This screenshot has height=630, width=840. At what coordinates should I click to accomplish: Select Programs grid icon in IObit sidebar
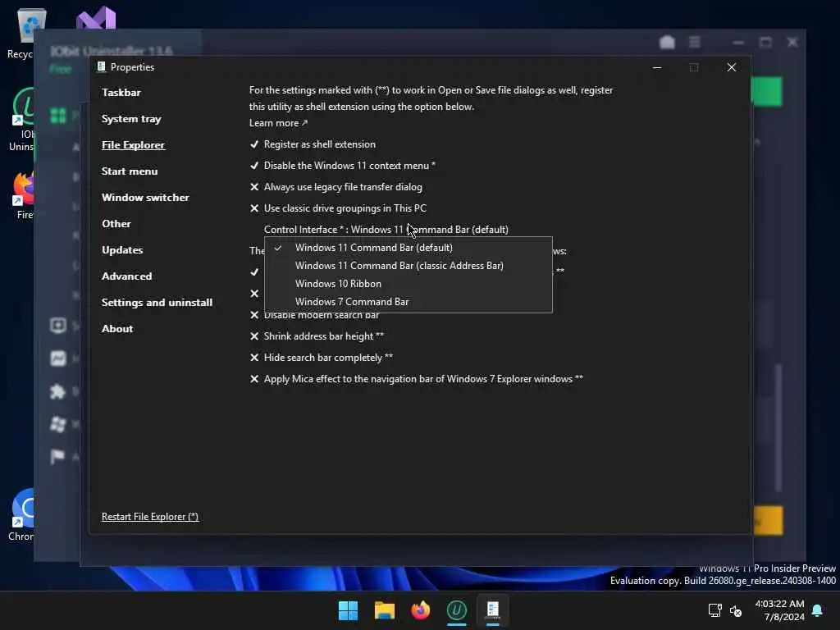[58, 115]
